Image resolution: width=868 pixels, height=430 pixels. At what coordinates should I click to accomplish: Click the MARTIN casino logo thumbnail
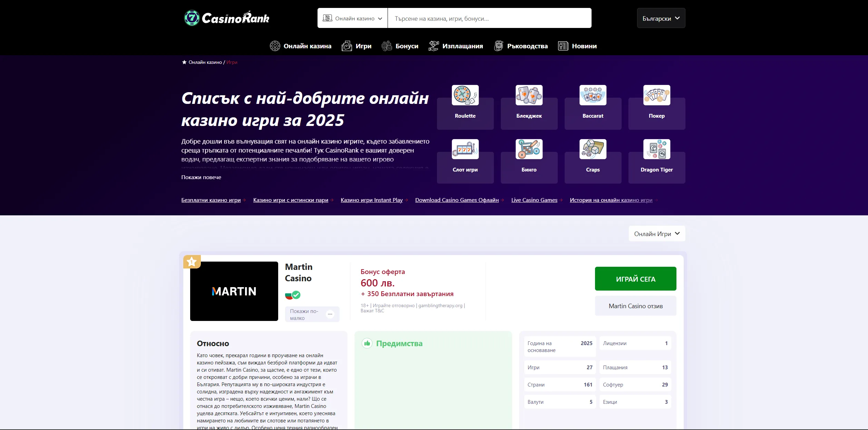[234, 291]
